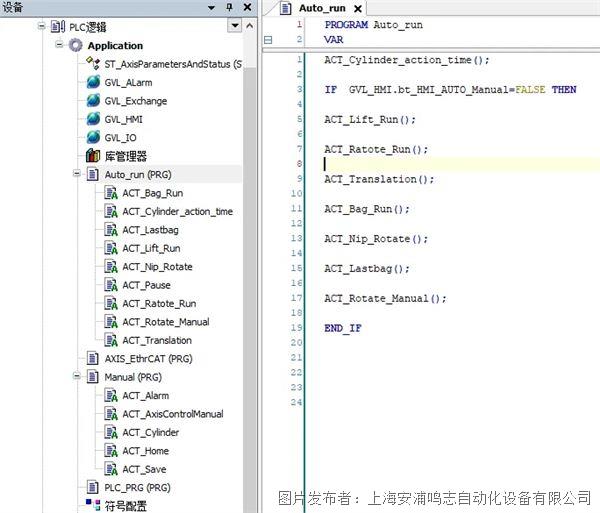Close the Auto_run editor tab
The width and height of the screenshot is (600, 513).
(357, 8)
